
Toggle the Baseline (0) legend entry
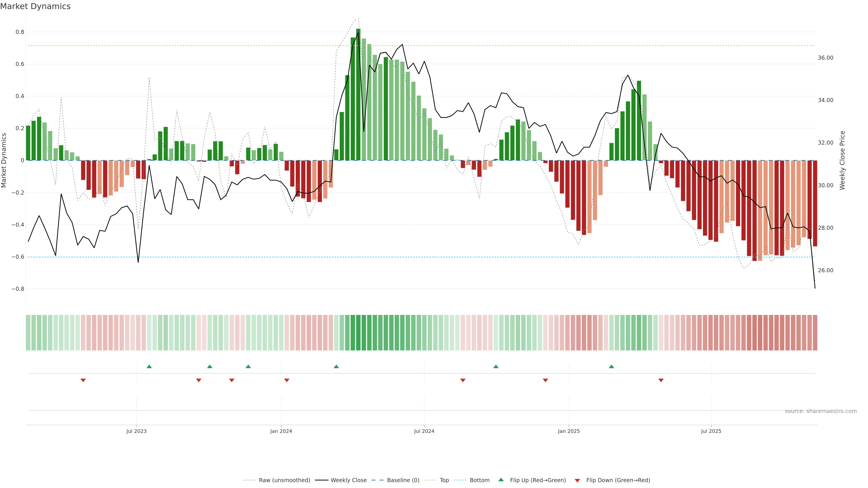coord(403,480)
